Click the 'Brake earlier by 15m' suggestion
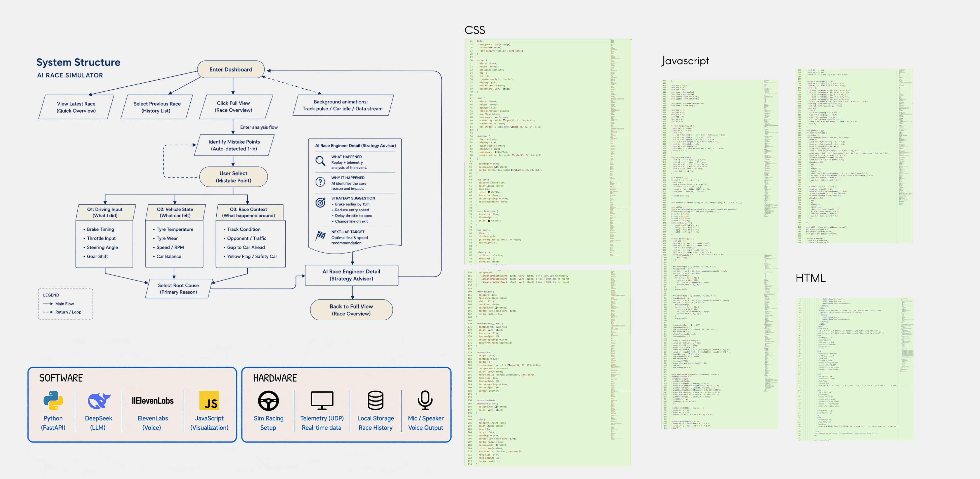Image resolution: width=980 pixels, height=479 pixels. coord(352,204)
